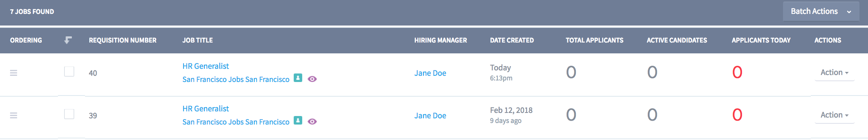Toggle the purple eye icon for requisition 40

(312, 79)
